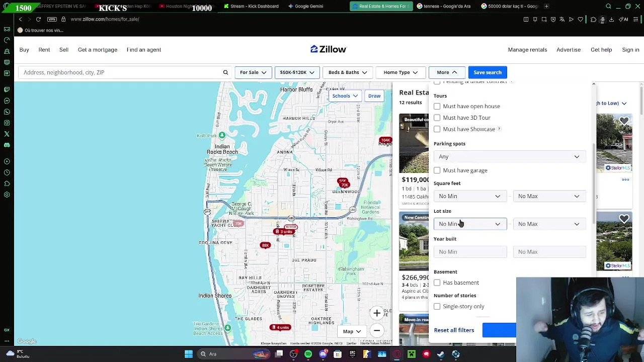Go back with browser back arrow
The height and width of the screenshot is (362, 644).
pos(20,19)
